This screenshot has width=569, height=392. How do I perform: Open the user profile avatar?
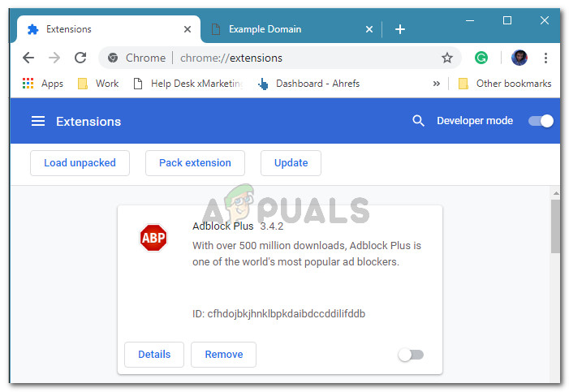[519, 58]
